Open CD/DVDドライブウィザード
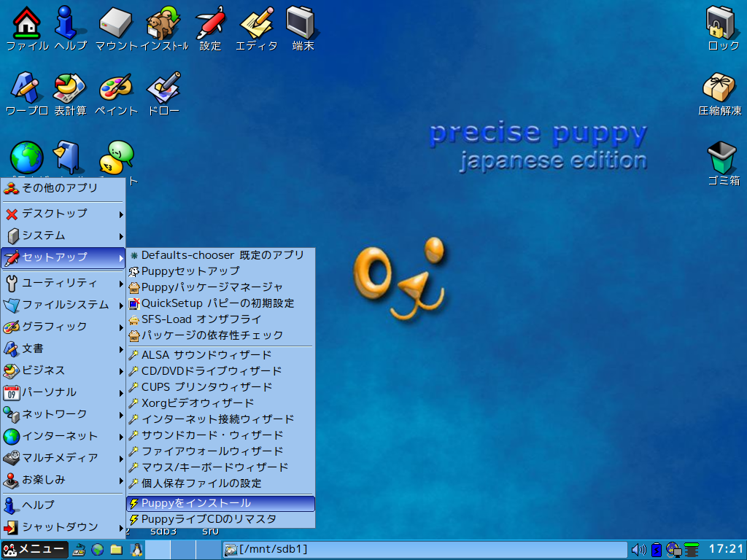 click(x=220, y=371)
